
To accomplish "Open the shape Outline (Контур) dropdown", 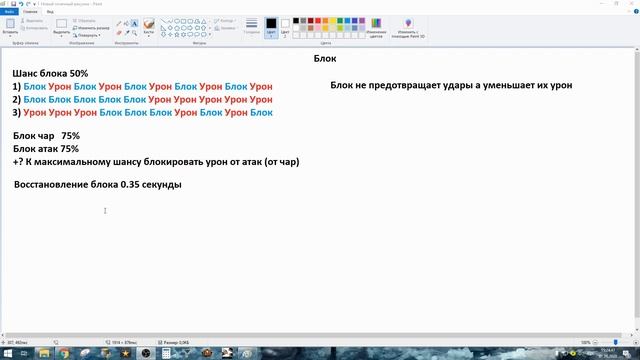I will click(224, 21).
